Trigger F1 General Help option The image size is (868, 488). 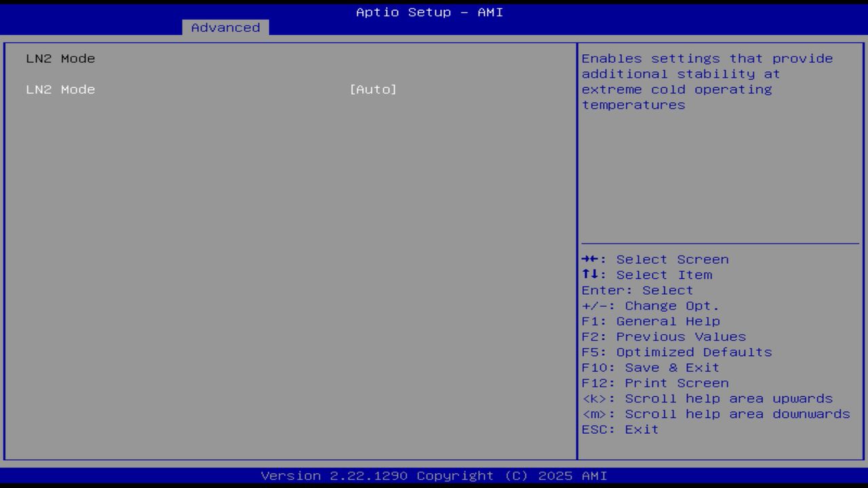click(x=650, y=321)
